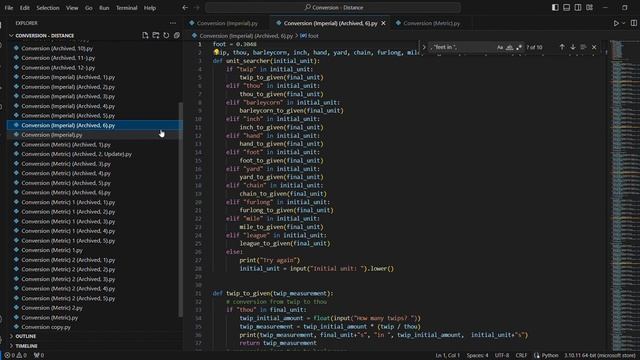Switch to Conversion (Imperial).py tab
This screenshot has height=360, width=640.
coord(227,23)
